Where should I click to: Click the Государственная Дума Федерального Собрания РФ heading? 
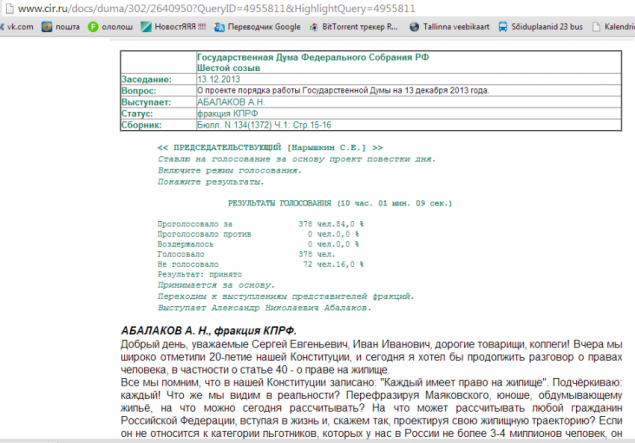click(313, 57)
